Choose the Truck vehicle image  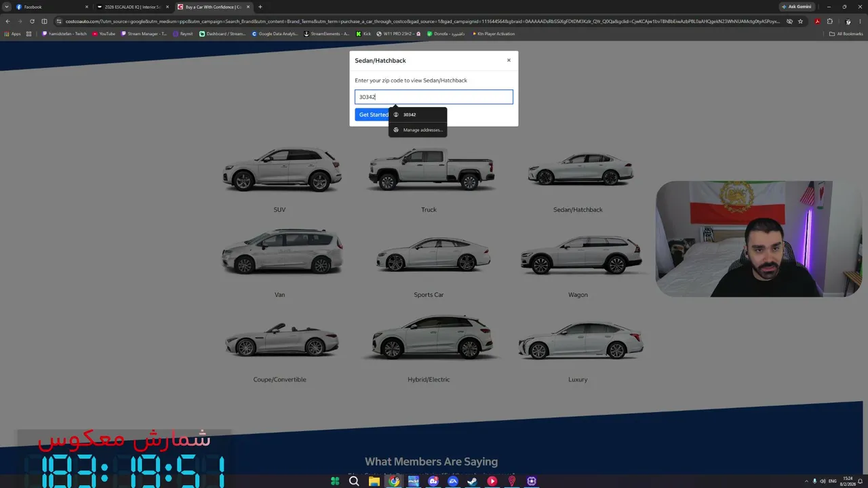pyautogui.click(x=431, y=169)
